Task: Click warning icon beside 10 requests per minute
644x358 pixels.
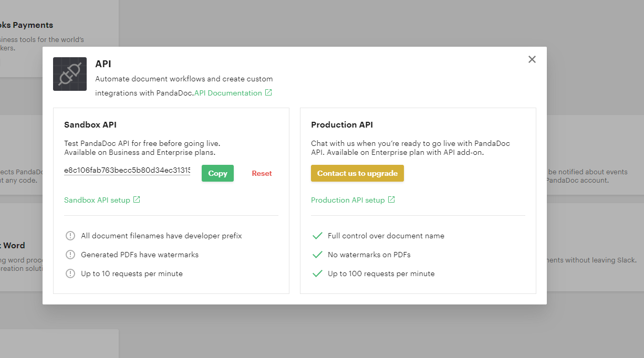Action: pos(70,273)
